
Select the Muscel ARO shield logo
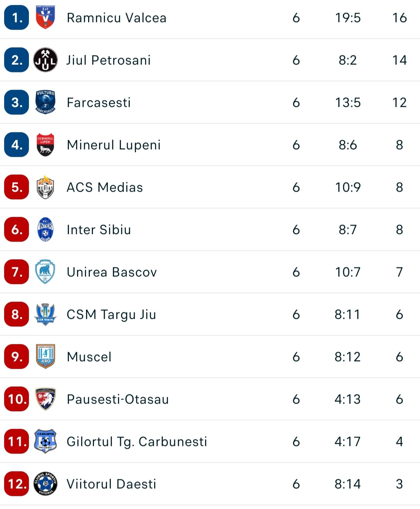45,356
